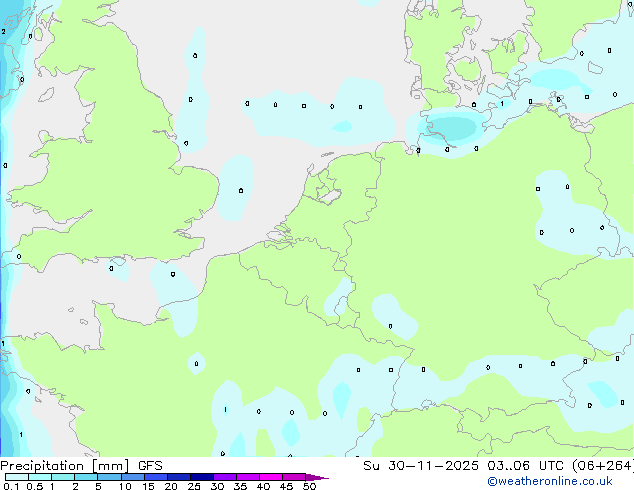Click the 'Su 30-11-2025 03..06 UTC' timestamp

click(x=463, y=465)
